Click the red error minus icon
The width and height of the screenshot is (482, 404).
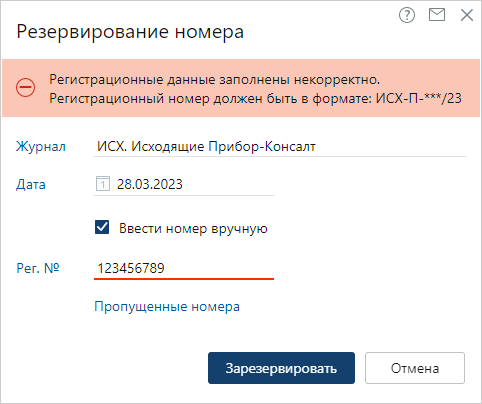coord(25,88)
